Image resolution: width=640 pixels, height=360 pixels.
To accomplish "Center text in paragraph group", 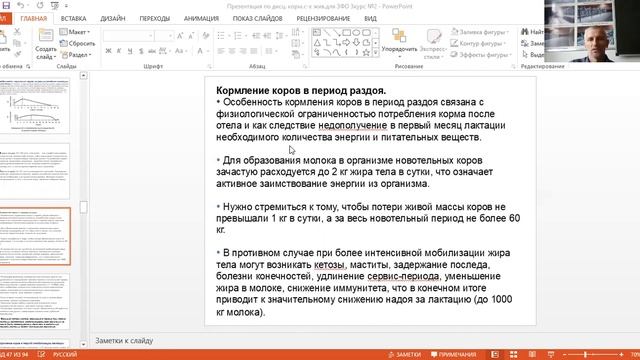I will tap(232, 51).
